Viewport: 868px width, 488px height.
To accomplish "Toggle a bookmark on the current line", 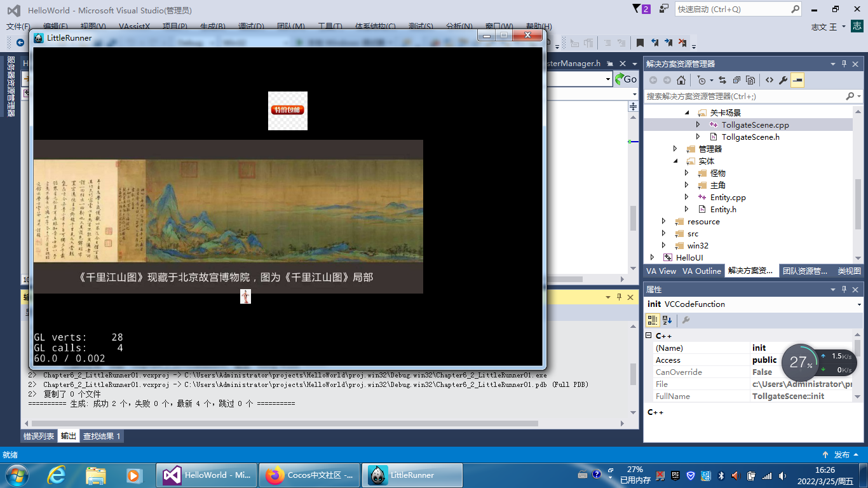I will [641, 43].
